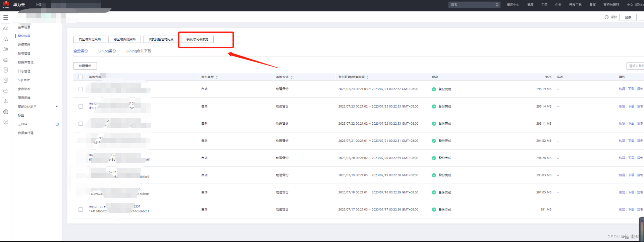The height and width of the screenshot is (242, 644).
Task: Sort by the 备份类型 column arrows
Action: coord(217,77)
